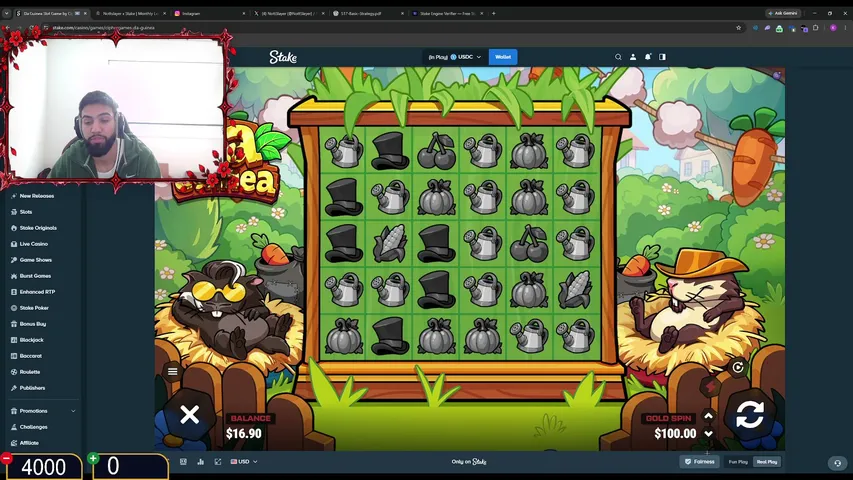Switch to the Instagram browser tab
This screenshot has width=853, height=480.
(208, 13)
